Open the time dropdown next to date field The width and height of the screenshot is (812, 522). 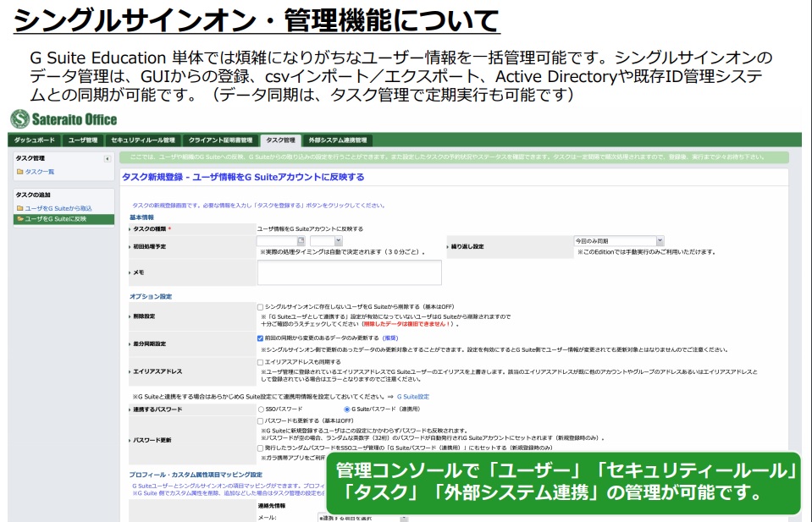point(338,240)
